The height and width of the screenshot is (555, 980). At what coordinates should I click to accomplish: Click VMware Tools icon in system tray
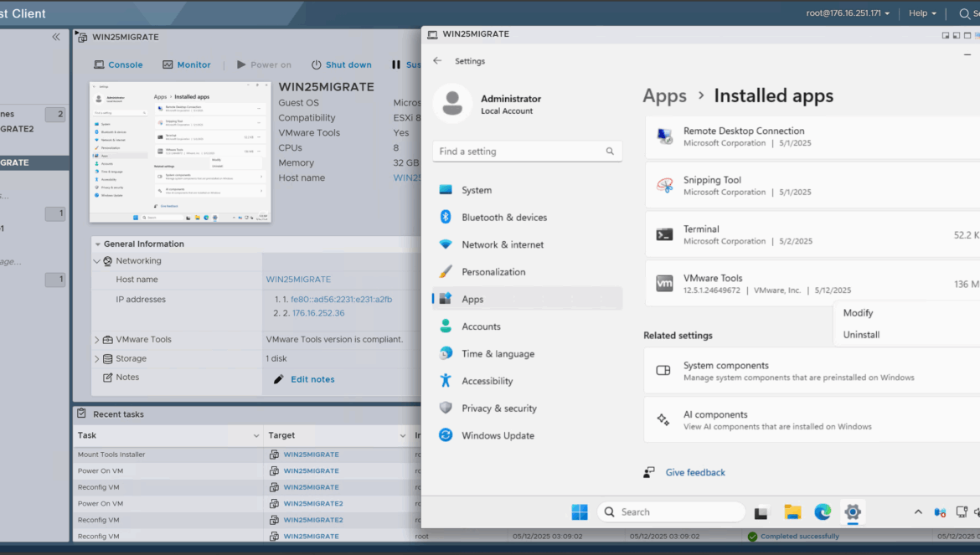pos(939,512)
